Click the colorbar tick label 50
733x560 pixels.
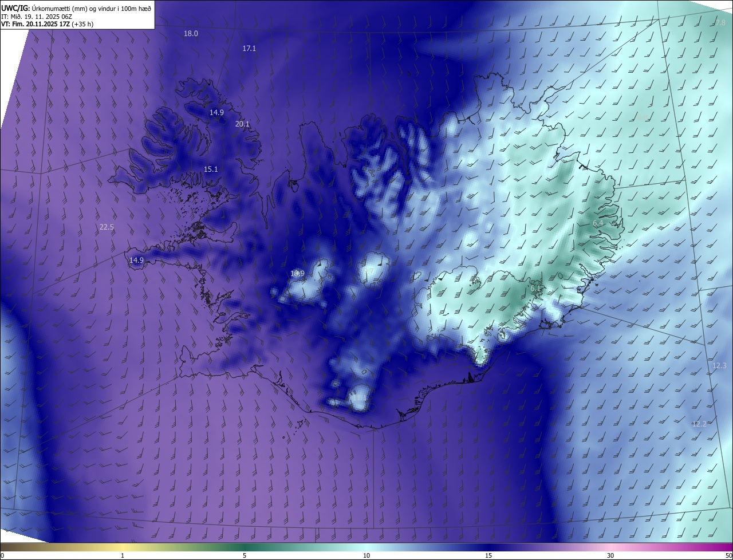click(x=728, y=555)
